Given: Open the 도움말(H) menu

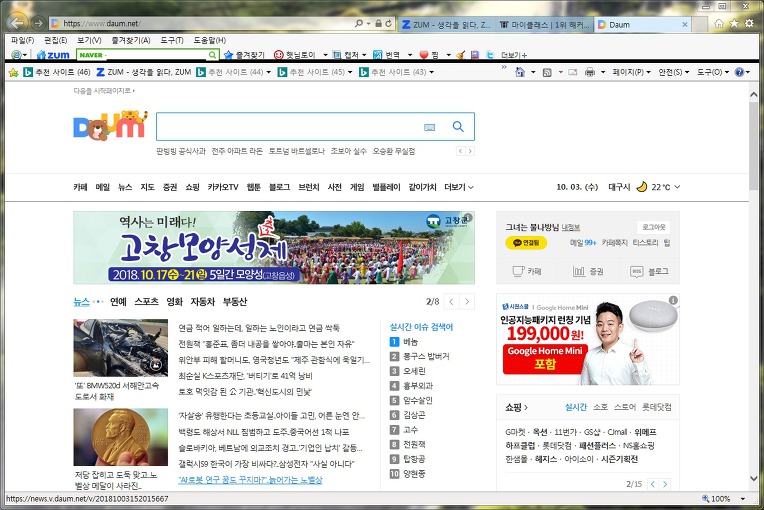Looking at the screenshot, I should coord(210,40).
